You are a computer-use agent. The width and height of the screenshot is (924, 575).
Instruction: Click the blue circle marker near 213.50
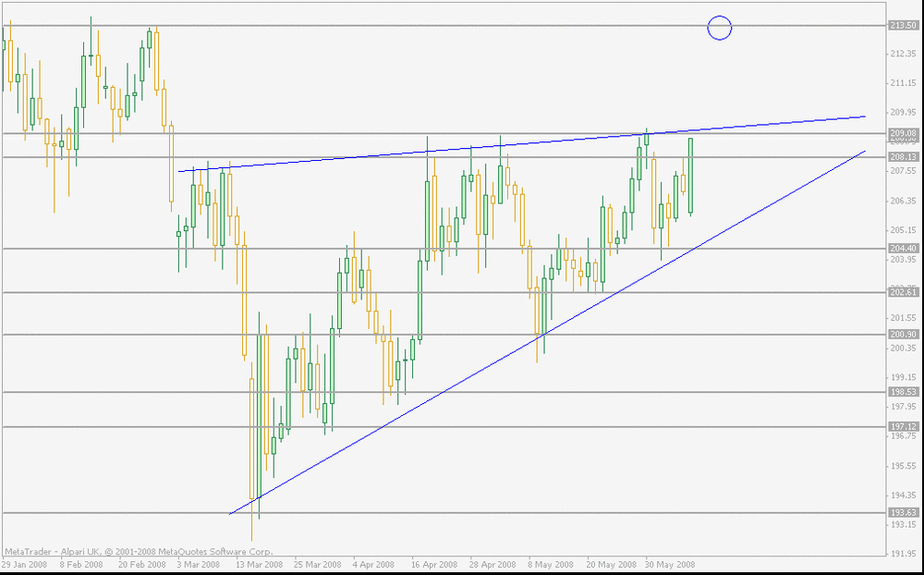(720, 28)
